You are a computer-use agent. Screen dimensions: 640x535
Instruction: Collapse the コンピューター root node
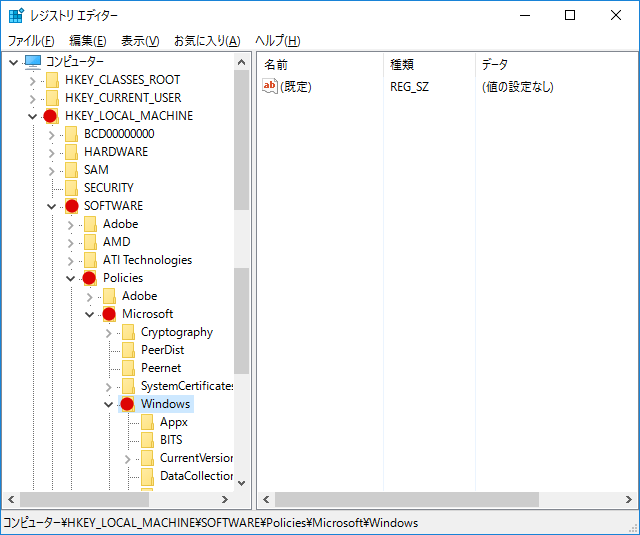[x=14, y=62]
